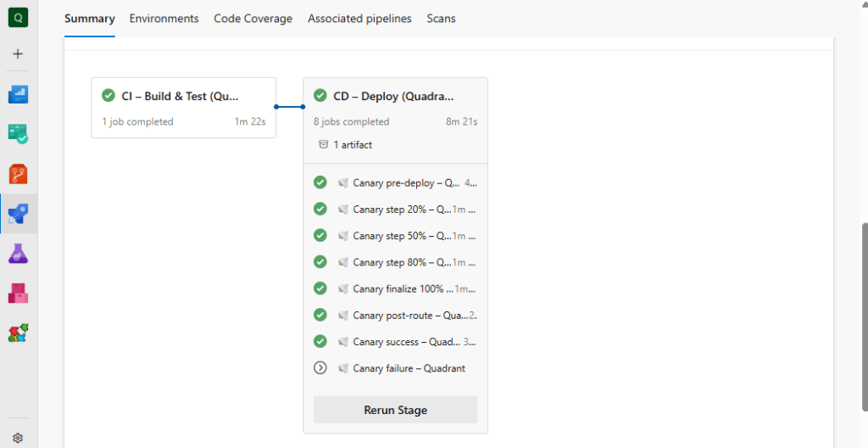This screenshot has width=868, height=448.
Task: Click the project Q avatar icon
Action: pos(18,17)
